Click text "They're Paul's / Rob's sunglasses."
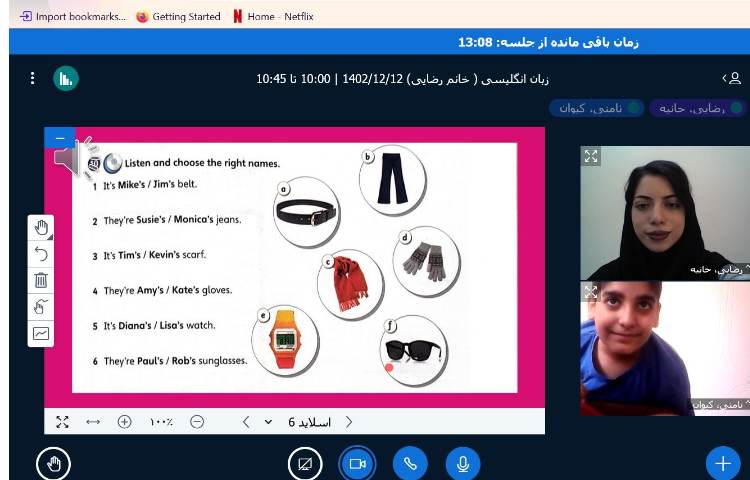The image size is (750, 480). pos(175,361)
